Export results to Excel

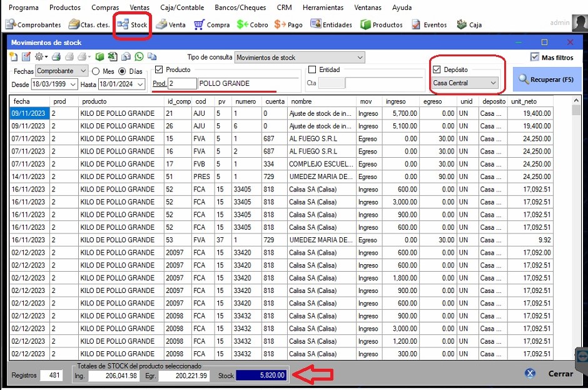(x=113, y=57)
